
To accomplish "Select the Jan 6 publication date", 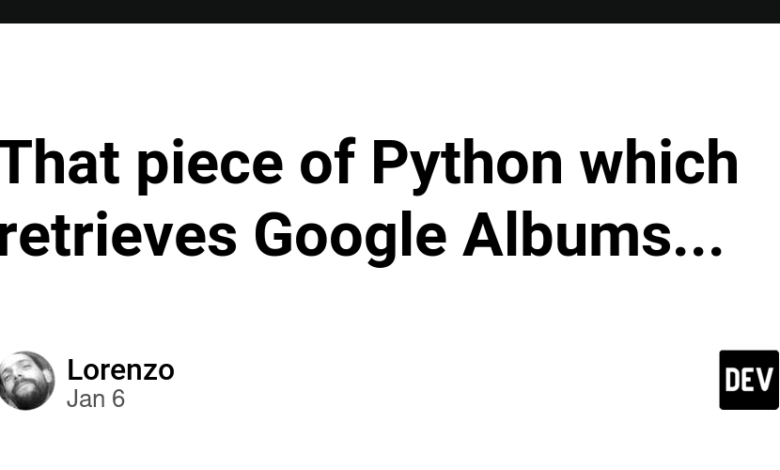I will click(96, 399).
